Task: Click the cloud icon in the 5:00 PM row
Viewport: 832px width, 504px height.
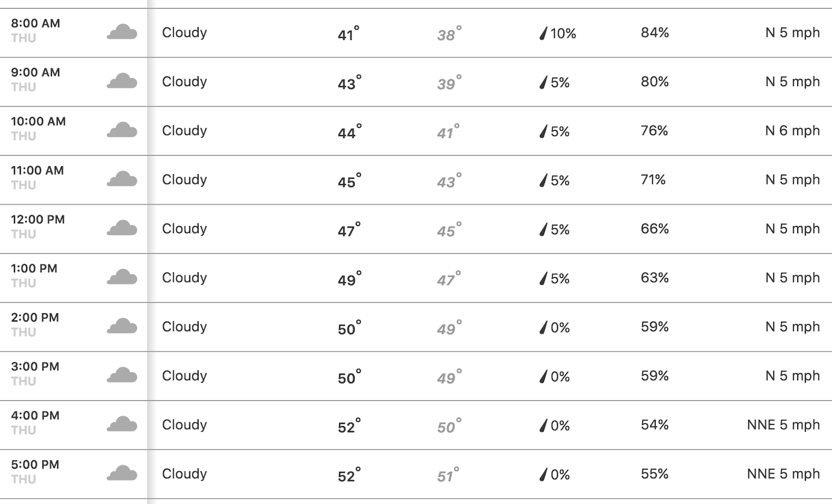Action: (x=122, y=473)
